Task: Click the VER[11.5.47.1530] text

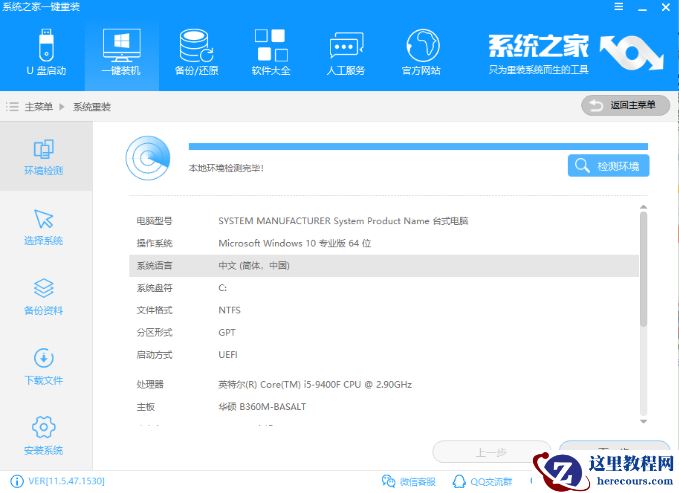Action: [x=66, y=481]
